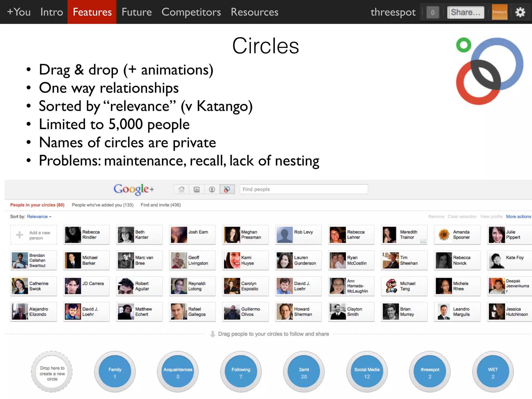Click the threespot orange profile avatar
The image size is (532, 399).
tap(500, 12)
